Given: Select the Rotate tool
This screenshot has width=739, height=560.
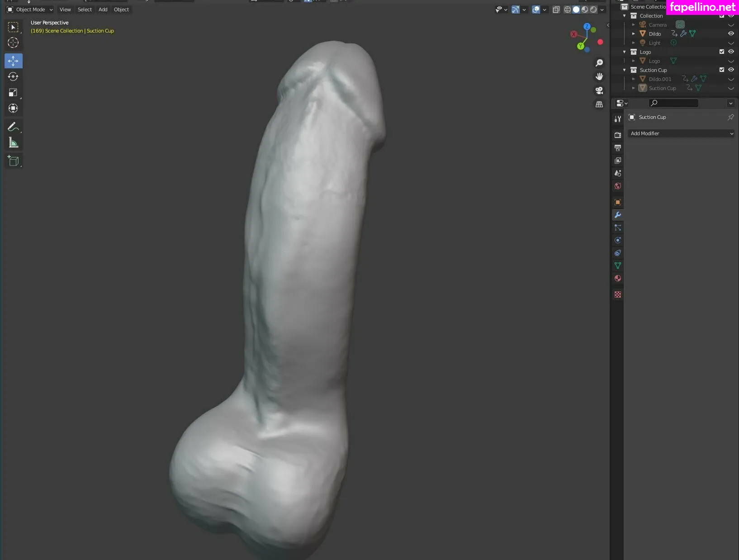Looking at the screenshot, I should (13, 76).
